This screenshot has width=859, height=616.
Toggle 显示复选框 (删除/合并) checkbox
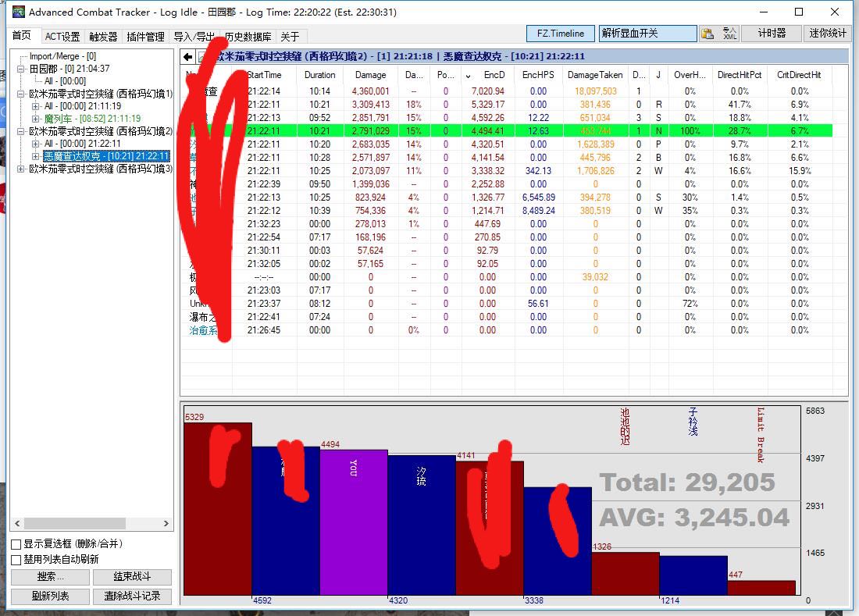(16, 544)
